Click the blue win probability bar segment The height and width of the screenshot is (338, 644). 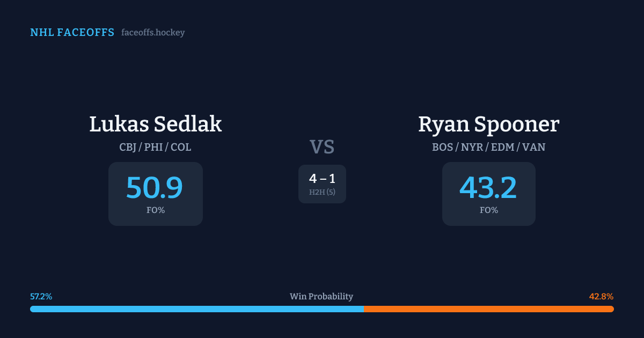pyautogui.click(x=196, y=309)
